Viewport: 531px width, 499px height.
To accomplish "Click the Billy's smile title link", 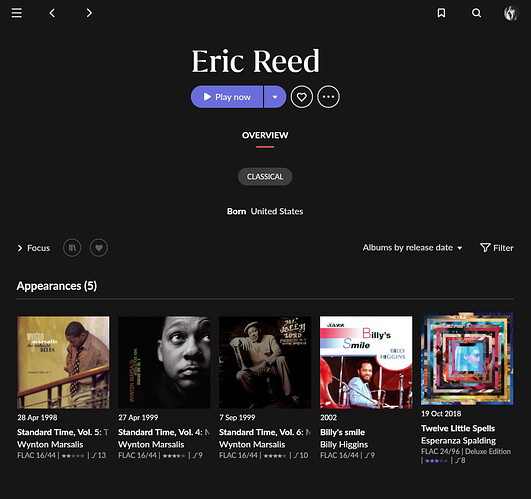I will (x=342, y=432).
